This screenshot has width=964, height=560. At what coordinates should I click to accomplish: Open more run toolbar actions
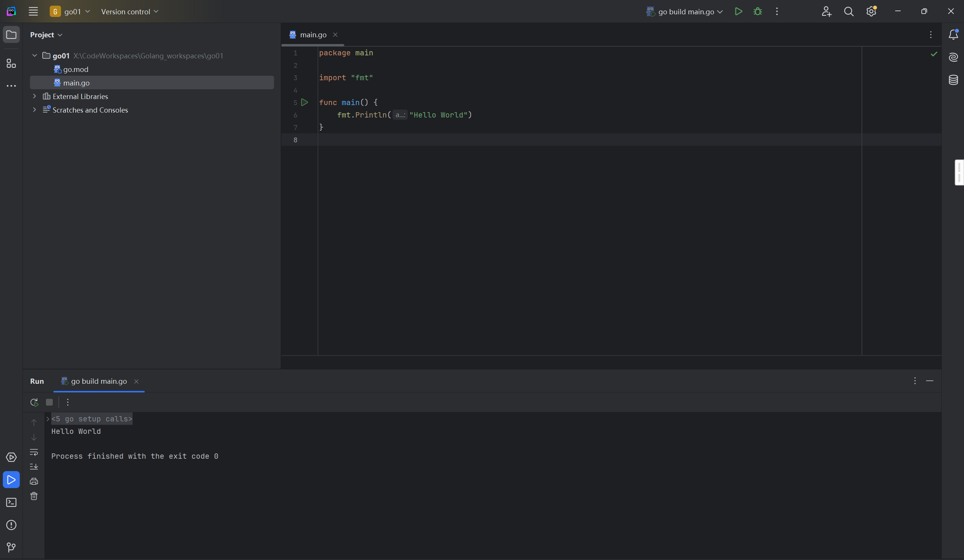(x=68, y=402)
